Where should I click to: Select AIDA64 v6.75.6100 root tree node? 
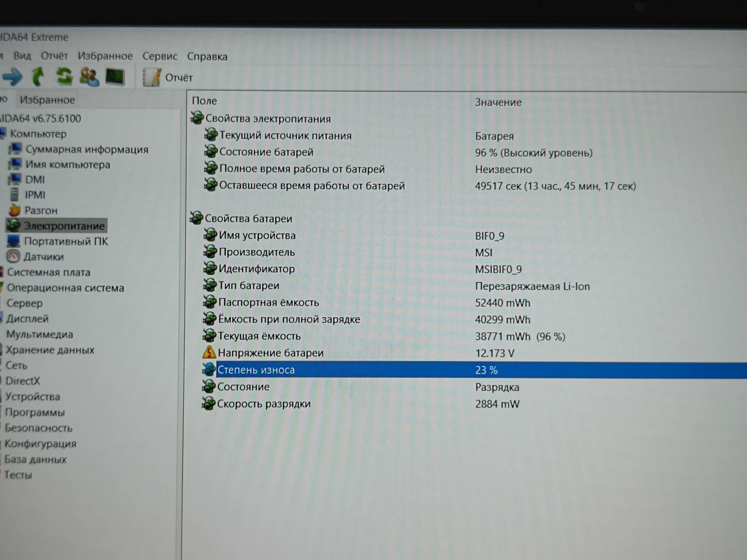click(x=41, y=118)
